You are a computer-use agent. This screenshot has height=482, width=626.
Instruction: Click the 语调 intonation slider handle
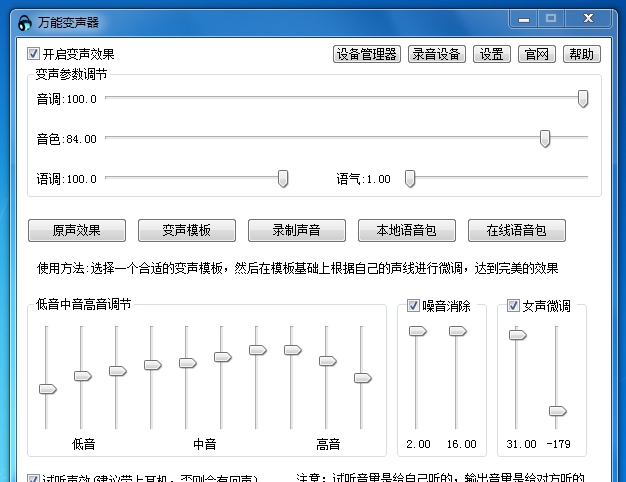pos(283,178)
